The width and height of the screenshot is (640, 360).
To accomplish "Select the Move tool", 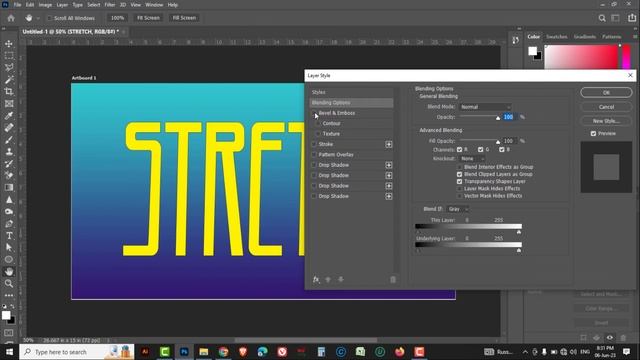I will point(9,44).
